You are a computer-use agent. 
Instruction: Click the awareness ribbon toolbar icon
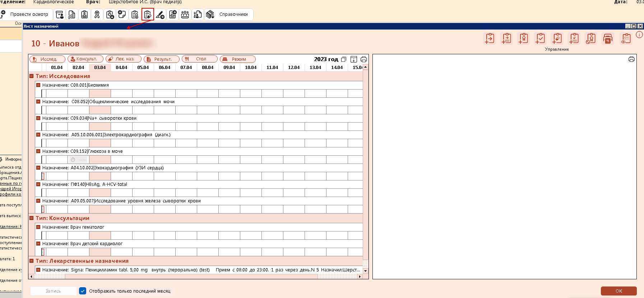[x=97, y=14]
